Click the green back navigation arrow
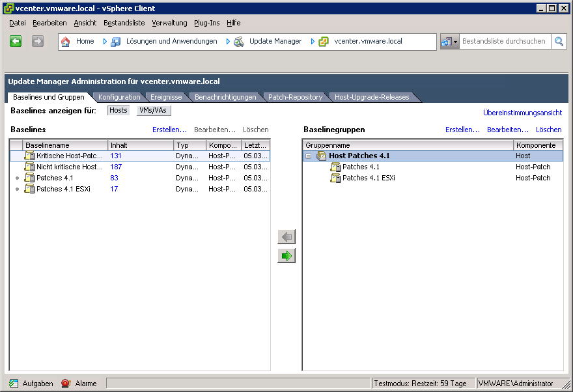Image resolution: width=573 pixels, height=392 pixels. tap(16, 41)
